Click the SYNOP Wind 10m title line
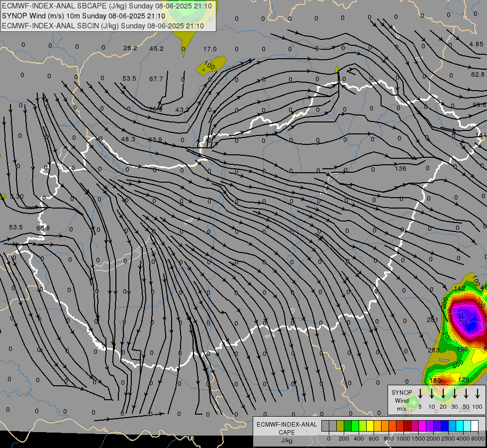Image resolution: width=487 pixels, height=448 pixels. point(83,16)
